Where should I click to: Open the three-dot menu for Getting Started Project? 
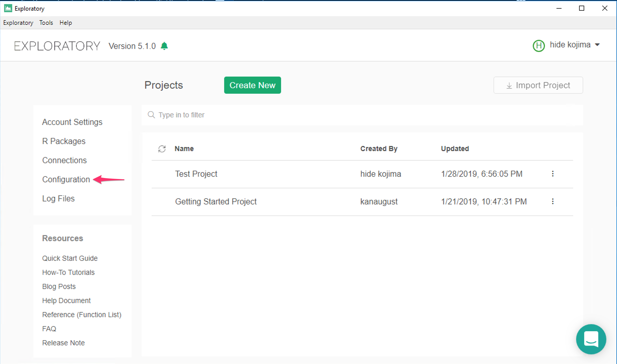tap(553, 201)
